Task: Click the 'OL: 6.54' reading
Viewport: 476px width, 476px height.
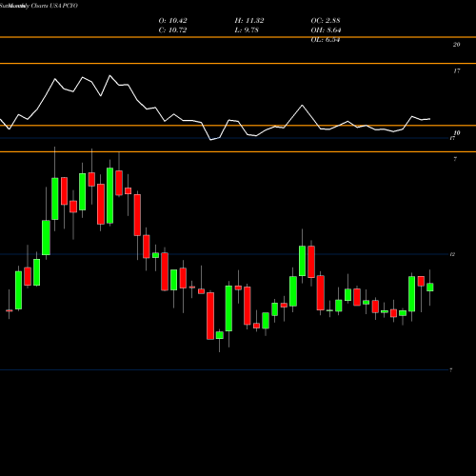Action: click(x=326, y=40)
